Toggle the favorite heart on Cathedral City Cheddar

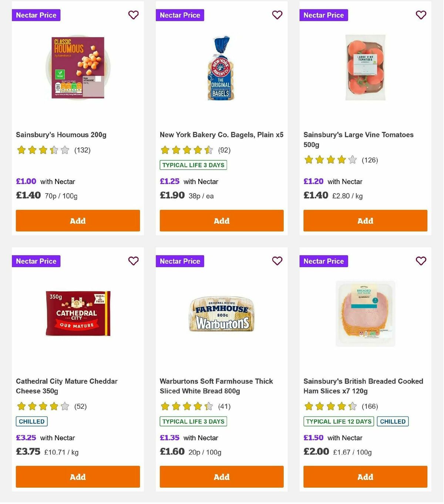(x=133, y=261)
